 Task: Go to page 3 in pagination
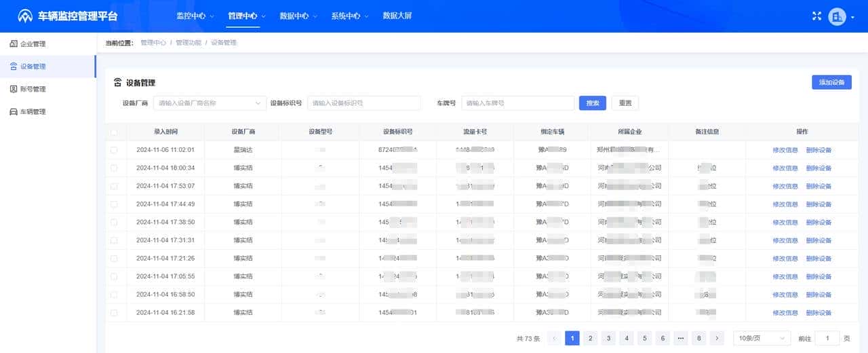click(x=608, y=338)
